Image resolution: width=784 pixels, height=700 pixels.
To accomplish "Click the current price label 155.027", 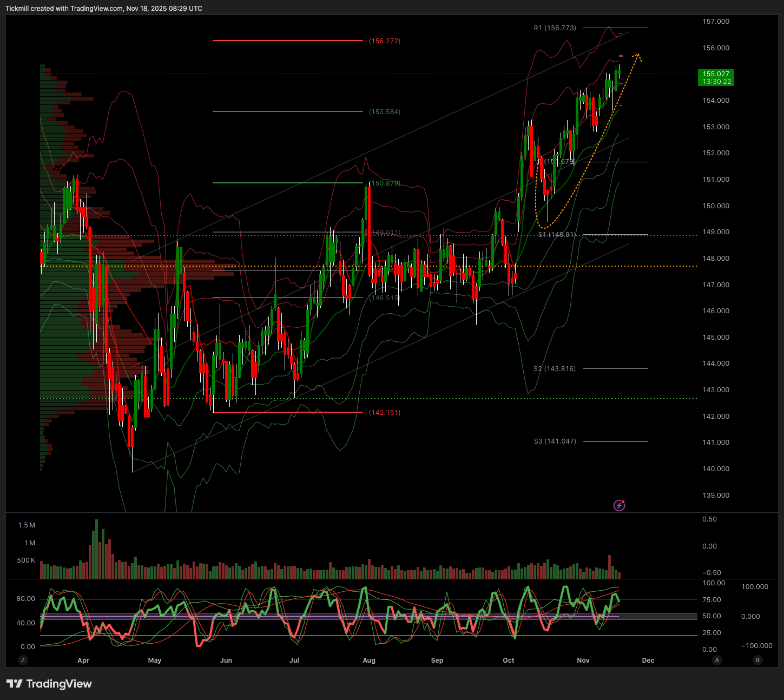I will click(716, 74).
